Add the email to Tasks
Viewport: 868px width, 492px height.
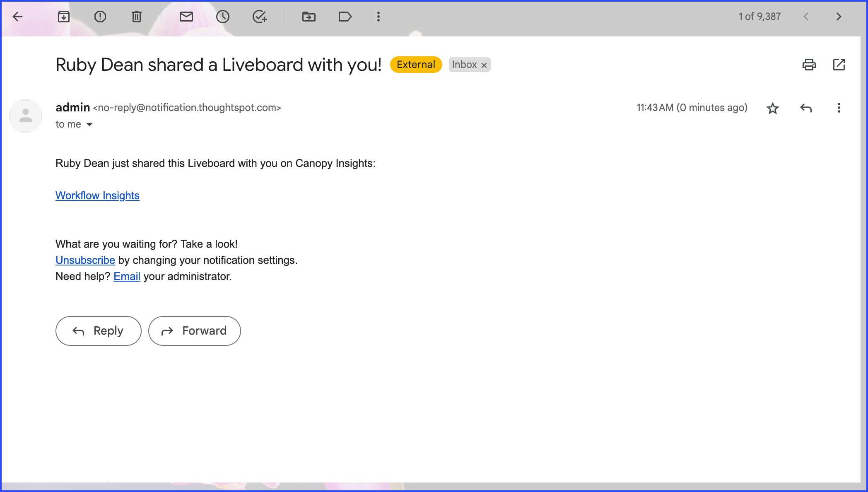tap(260, 17)
